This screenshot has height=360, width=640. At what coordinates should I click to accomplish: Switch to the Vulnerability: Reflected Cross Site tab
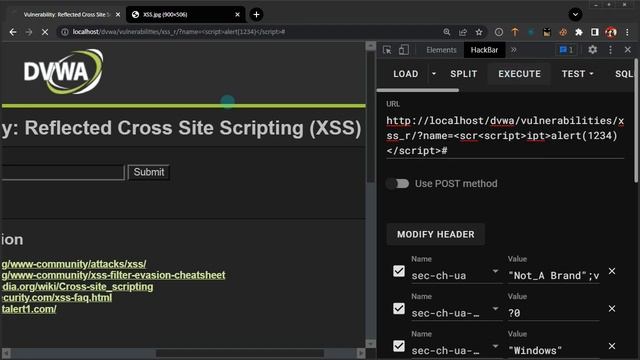tap(65, 15)
